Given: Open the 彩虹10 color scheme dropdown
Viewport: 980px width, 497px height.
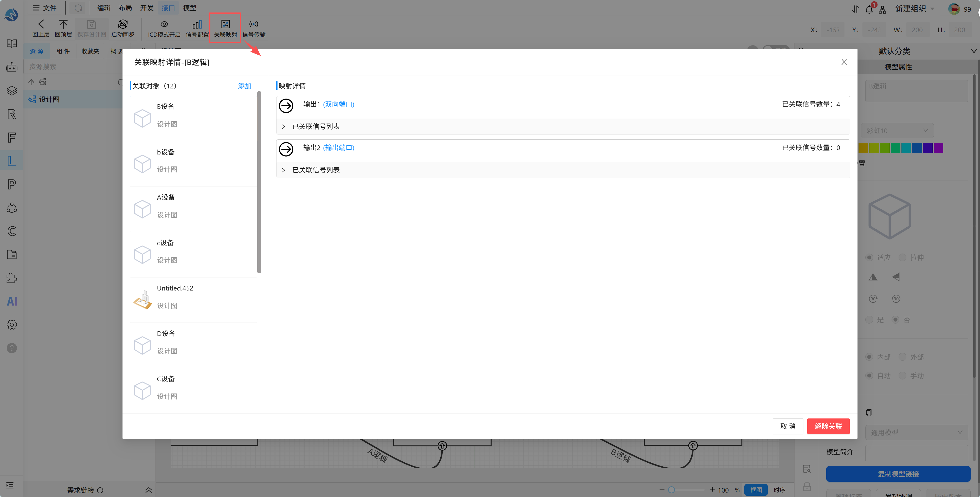Looking at the screenshot, I should coord(897,131).
